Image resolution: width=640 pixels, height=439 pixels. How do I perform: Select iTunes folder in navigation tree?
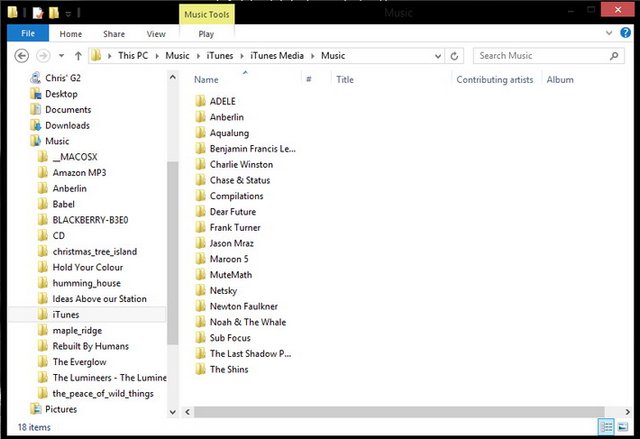point(66,315)
